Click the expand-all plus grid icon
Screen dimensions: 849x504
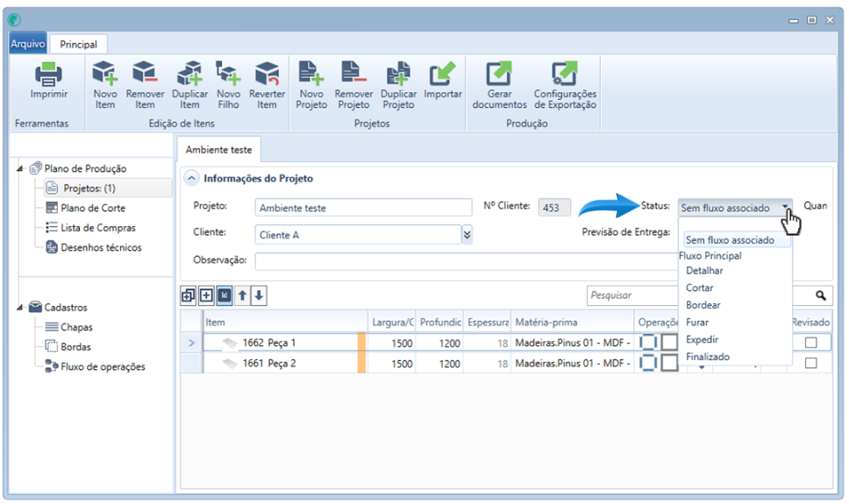pyautogui.click(x=206, y=295)
